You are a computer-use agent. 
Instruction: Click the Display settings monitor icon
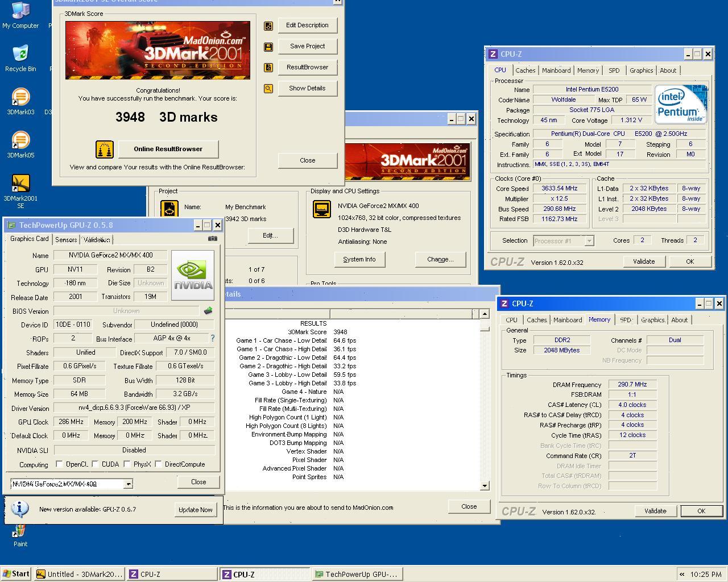(x=322, y=209)
